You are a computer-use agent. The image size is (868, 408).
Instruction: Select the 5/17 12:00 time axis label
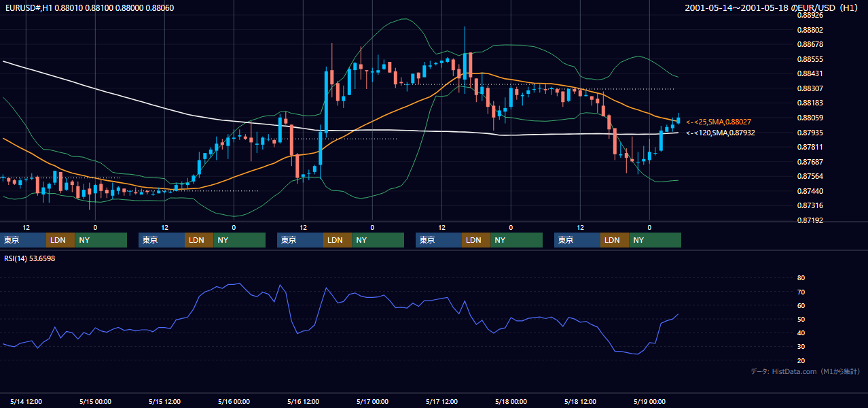pyautogui.click(x=441, y=401)
